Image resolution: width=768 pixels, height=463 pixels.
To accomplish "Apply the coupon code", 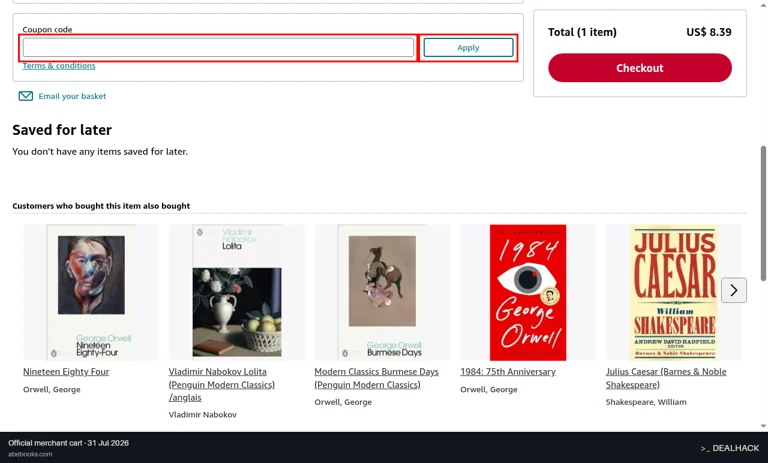I will (468, 48).
